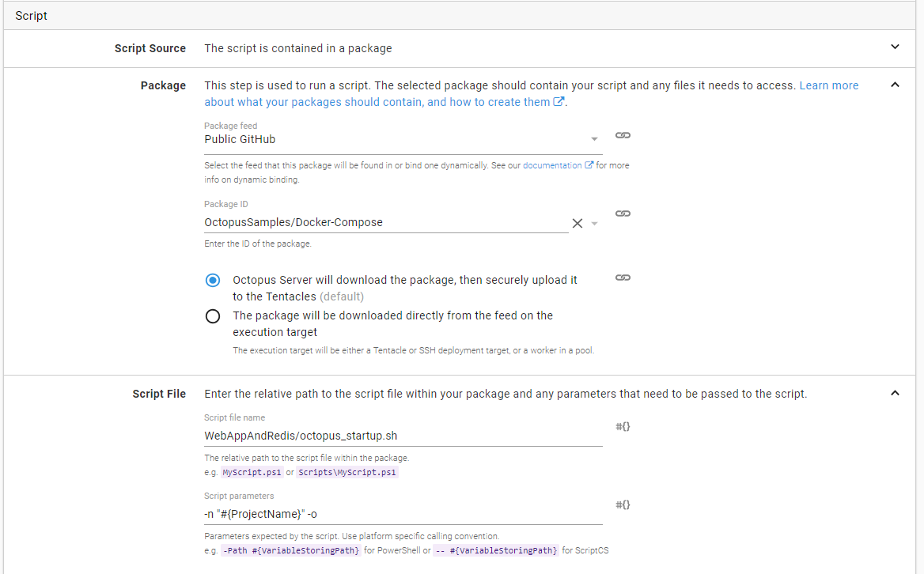Select Octopus Server will download the package option
The height and width of the screenshot is (574, 924).
click(x=213, y=281)
